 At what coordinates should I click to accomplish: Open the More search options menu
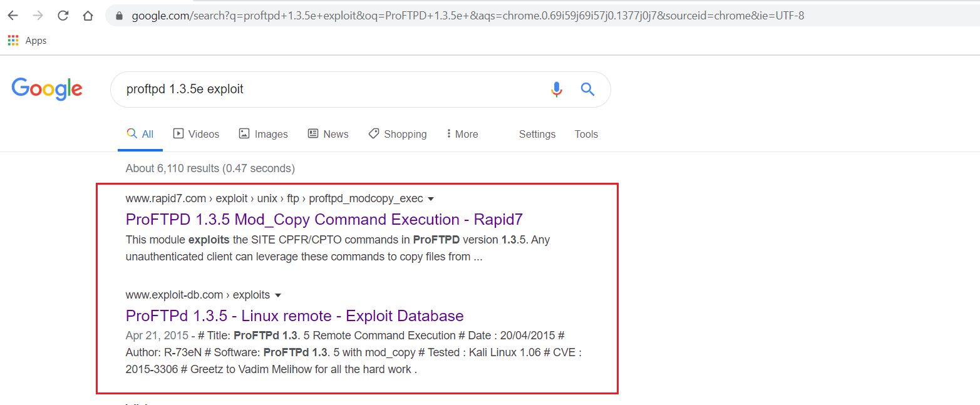point(462,134)
